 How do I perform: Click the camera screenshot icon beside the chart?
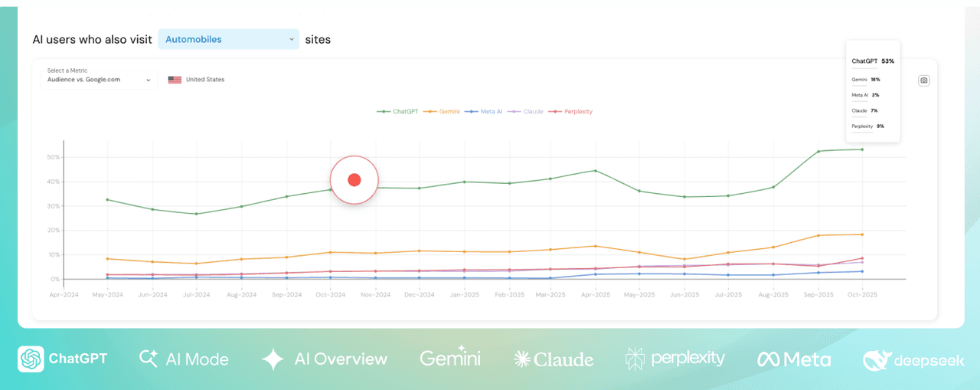pos(924,80)
